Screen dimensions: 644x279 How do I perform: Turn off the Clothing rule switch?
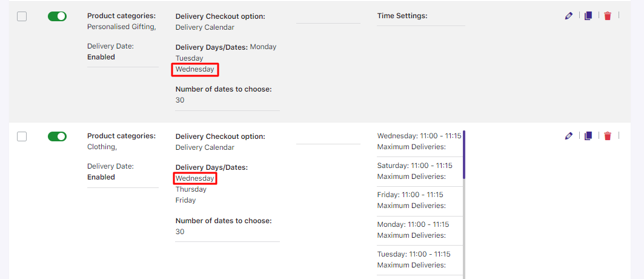click(57, 136)
